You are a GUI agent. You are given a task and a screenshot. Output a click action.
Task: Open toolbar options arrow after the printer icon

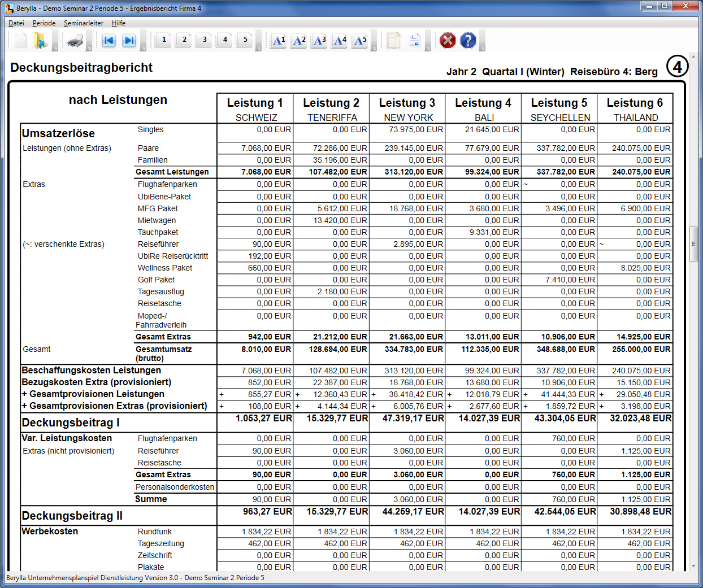point(89,41)
